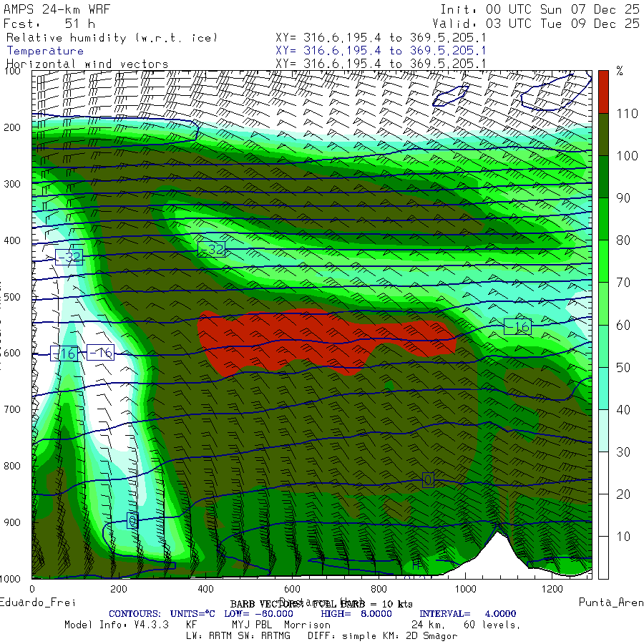This screenshot has width=644, height=644.
Task: Click the 0 contour label near 900 km distance
Action: tap(428, 480)
